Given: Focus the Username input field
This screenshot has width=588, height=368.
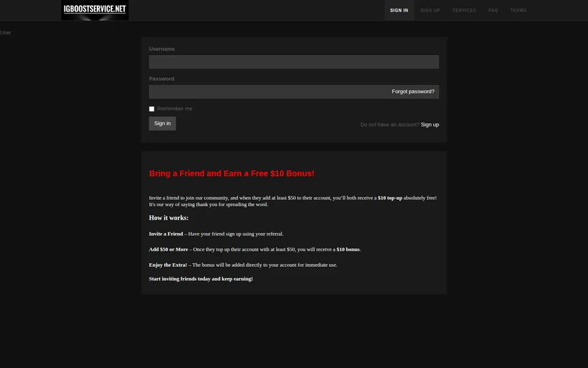Looking at the screenshot, I should tap(293, 62).
